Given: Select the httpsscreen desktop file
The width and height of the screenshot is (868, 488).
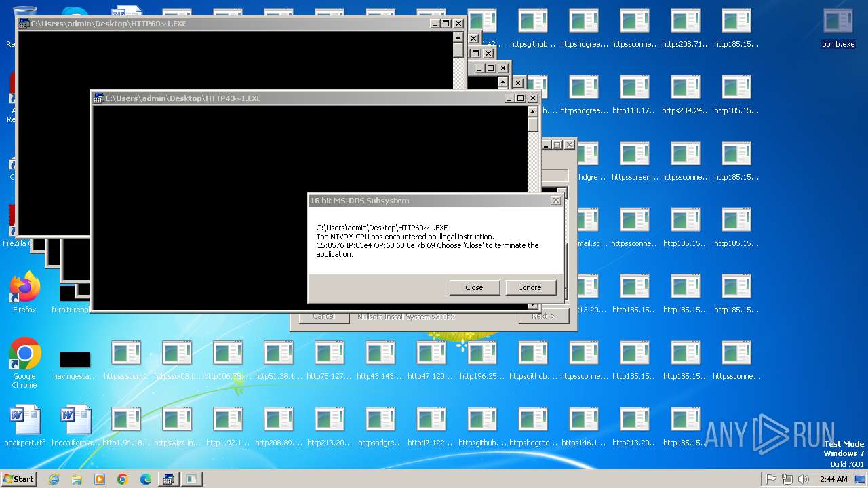Looking at the screenshot, I should pos(635,161).
